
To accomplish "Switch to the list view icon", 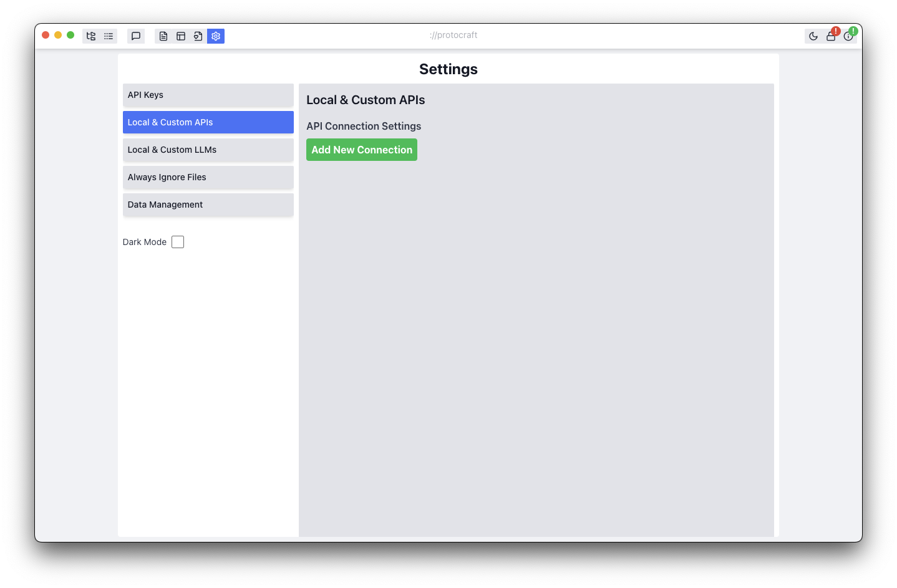I will click(109, 36).
